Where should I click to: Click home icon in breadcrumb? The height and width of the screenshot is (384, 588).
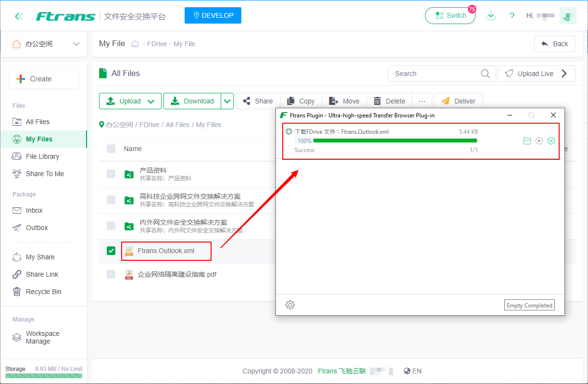[x=135, y=44]
